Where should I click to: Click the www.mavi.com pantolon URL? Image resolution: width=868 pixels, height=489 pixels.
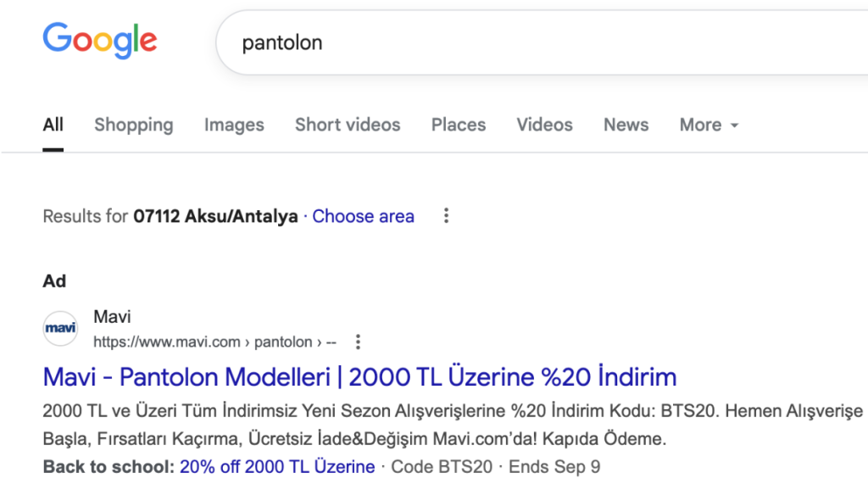point(214,342)
